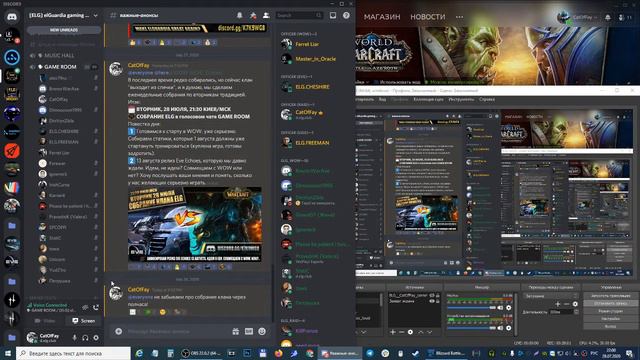This screenshot has width=640, height=360.
Task: Select member Master_In_Oracle in member list
Action: [x=316, y=59]
